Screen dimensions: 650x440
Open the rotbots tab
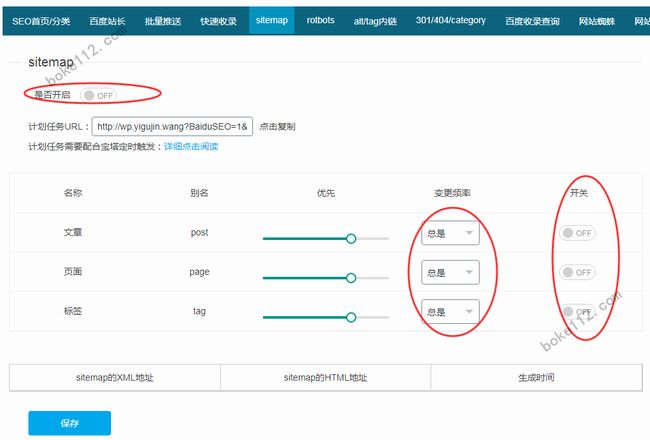pyautogui.click(x=320, y=20)
